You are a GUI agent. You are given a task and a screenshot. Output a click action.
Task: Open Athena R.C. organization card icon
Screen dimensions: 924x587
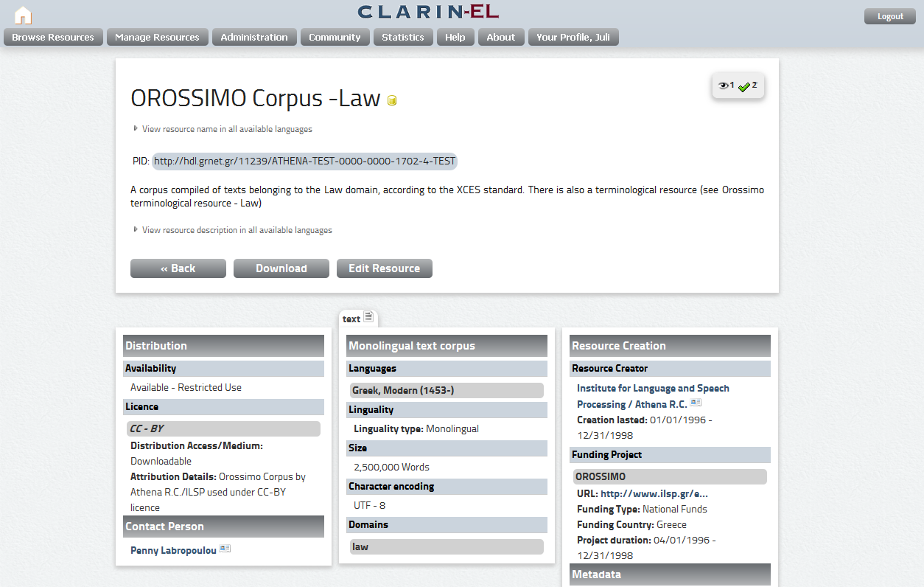(x=696, y=403)
